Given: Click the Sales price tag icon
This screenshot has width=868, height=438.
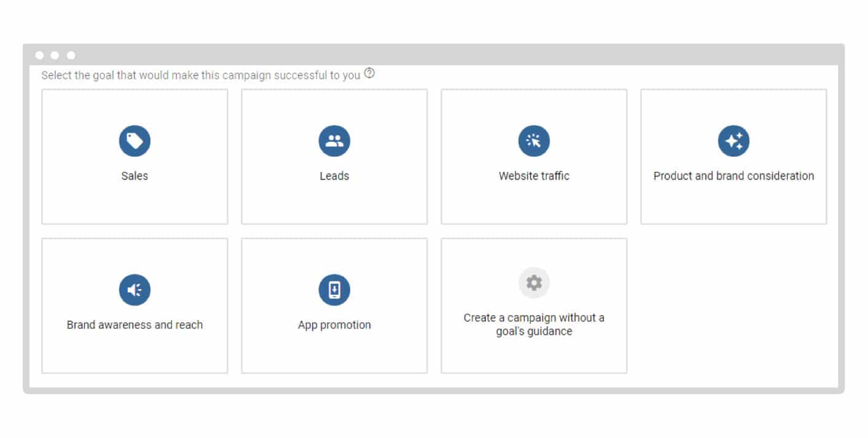Looking at the screenshot, I should (135, 141).
